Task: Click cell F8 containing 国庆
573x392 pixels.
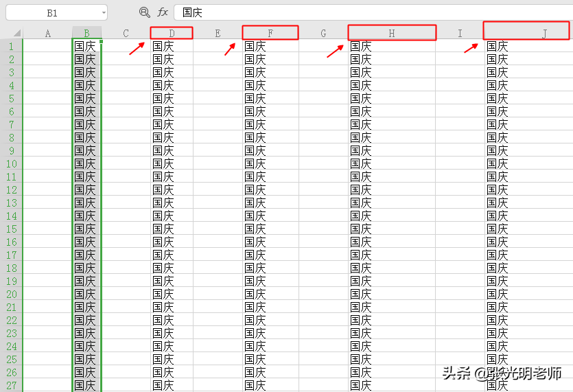Action: pyautogui.click(x=270, y=137)
